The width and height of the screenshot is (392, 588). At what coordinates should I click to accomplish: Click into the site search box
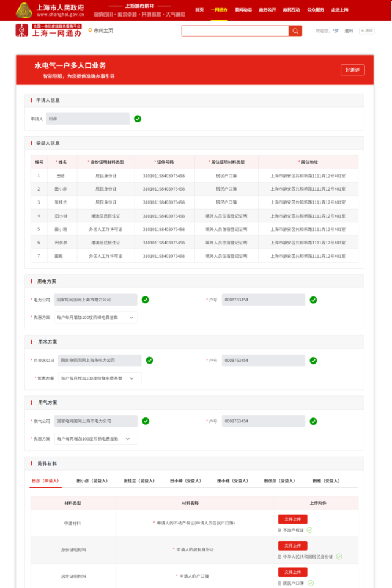[x=235, y=31]
